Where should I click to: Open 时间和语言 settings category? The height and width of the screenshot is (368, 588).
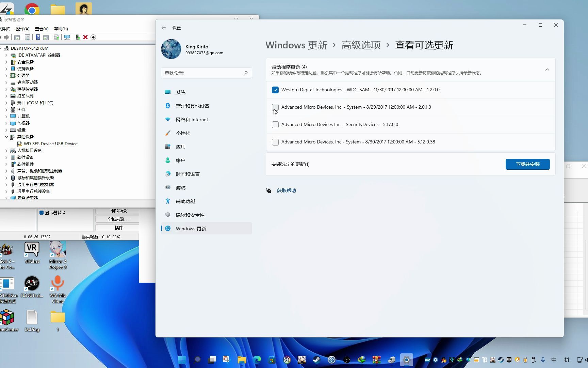(x=207, y=174)
